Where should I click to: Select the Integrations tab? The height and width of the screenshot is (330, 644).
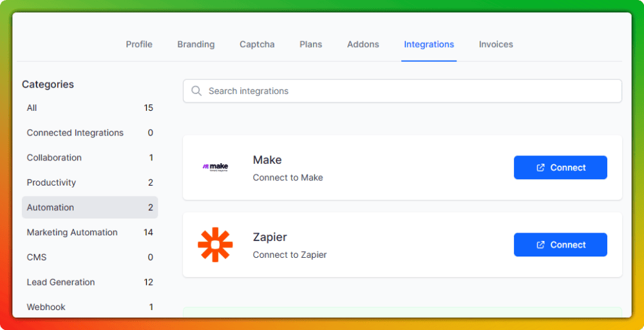429,44
